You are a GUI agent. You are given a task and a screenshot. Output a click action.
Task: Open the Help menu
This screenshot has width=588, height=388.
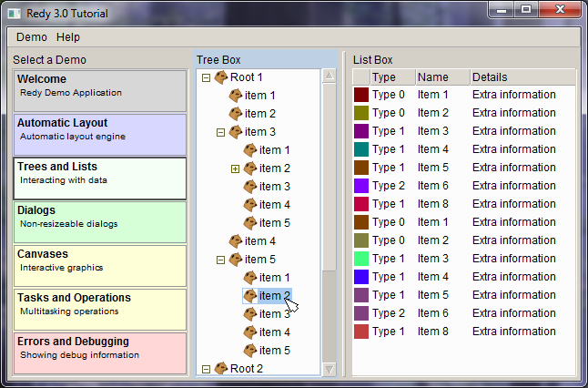[x=68, y=37]
